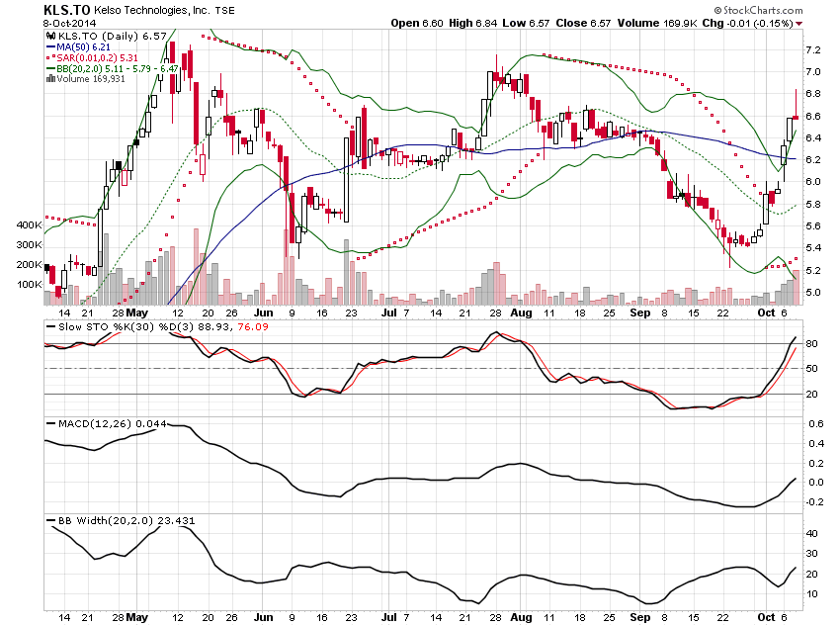Click the Slow STO %K(30) %D(3) label
Image resolution: width=840 pixels, height=626 pixels.
[x=126, y=326]
